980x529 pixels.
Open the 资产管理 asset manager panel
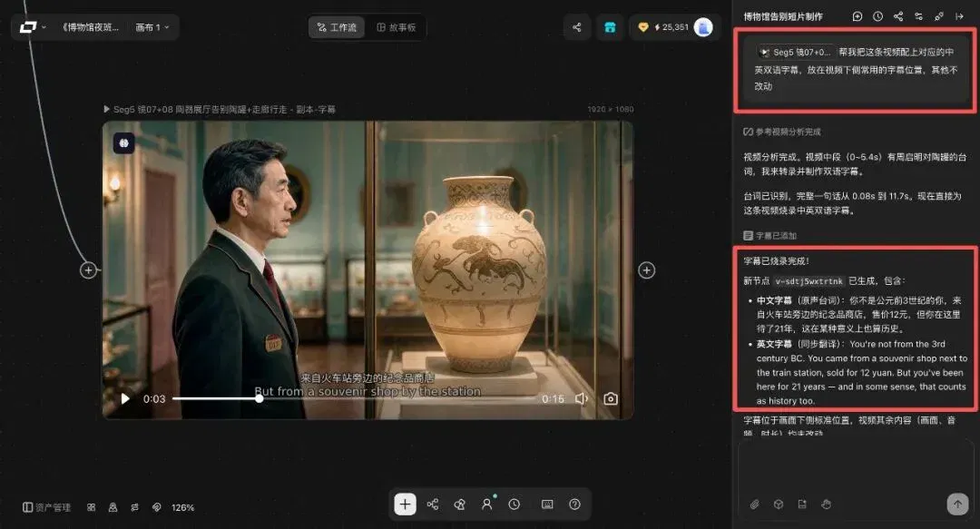[47, 507]
